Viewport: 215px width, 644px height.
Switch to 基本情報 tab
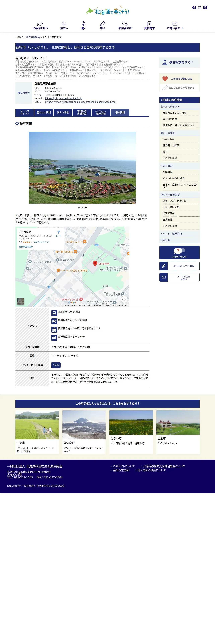120,113
